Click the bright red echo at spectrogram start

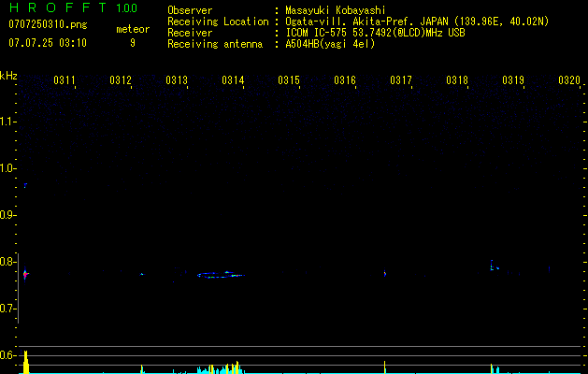[25, 275]
